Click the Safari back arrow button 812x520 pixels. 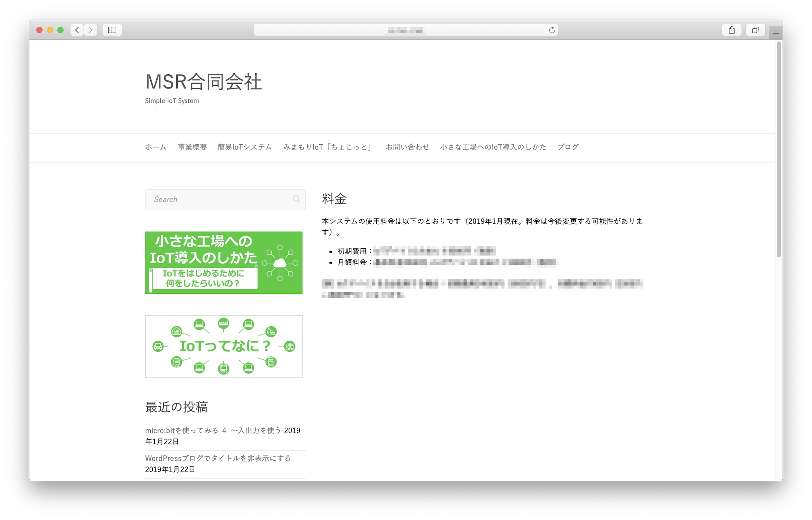click(x=77, y=30)
